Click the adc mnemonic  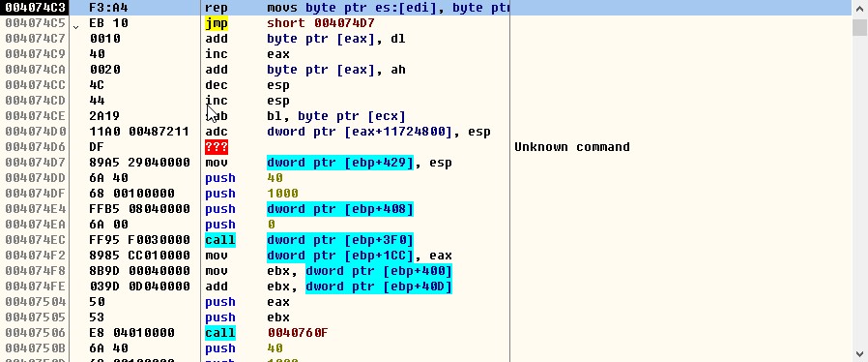click(x=217, y=132)
